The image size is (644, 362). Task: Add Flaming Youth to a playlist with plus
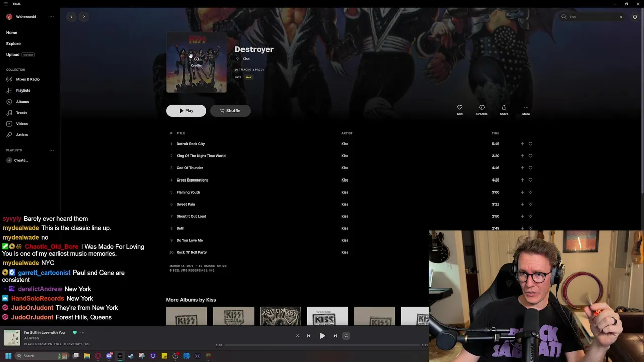522,192
